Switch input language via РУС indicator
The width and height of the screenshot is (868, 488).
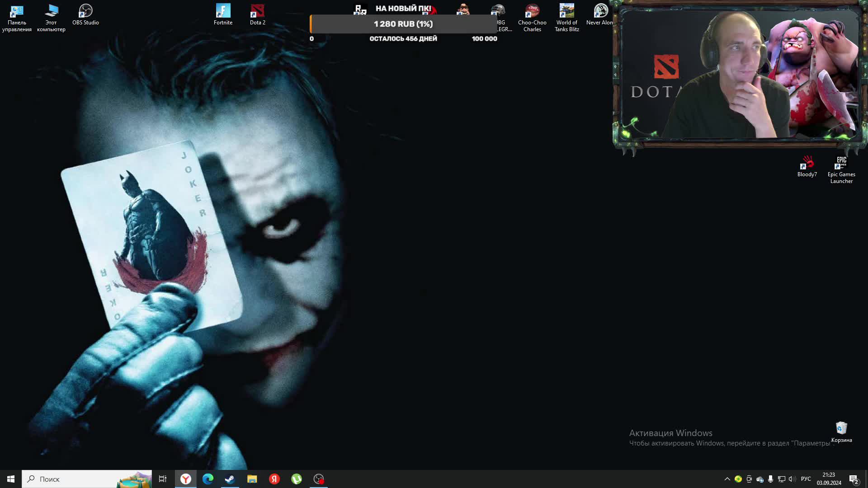806,479
